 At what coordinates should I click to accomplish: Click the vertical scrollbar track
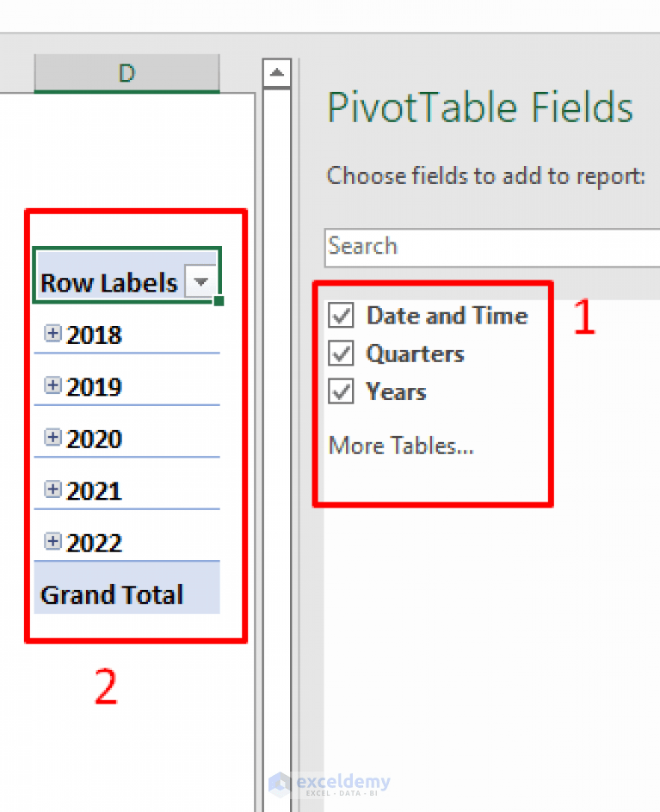[277, 430]
